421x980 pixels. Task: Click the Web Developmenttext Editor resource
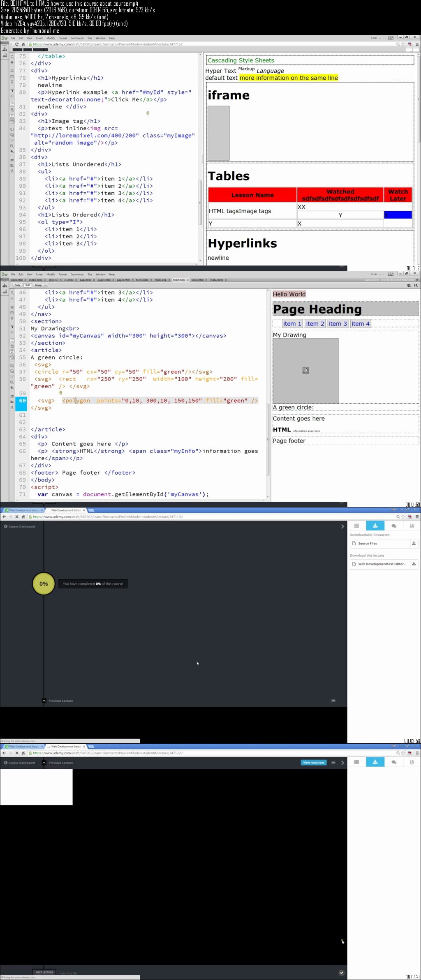point(380,564)
